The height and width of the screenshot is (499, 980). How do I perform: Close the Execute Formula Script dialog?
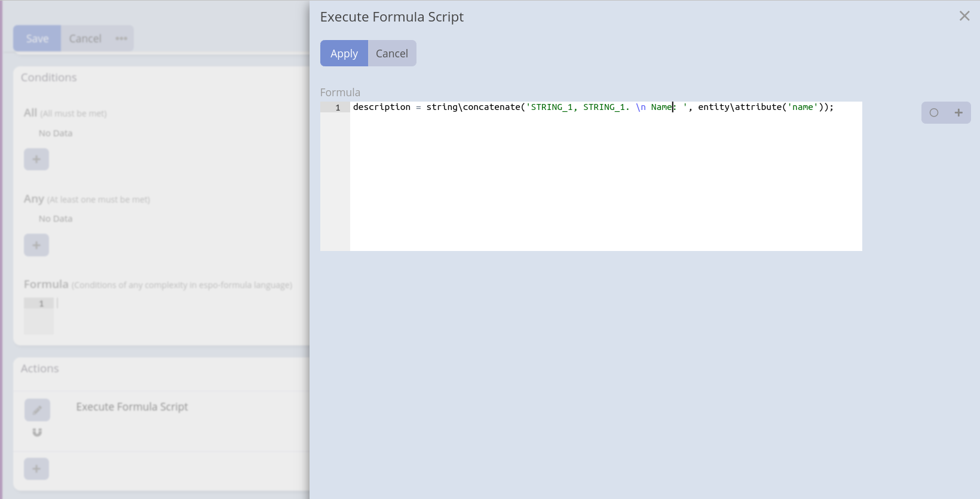click(964, 16)
